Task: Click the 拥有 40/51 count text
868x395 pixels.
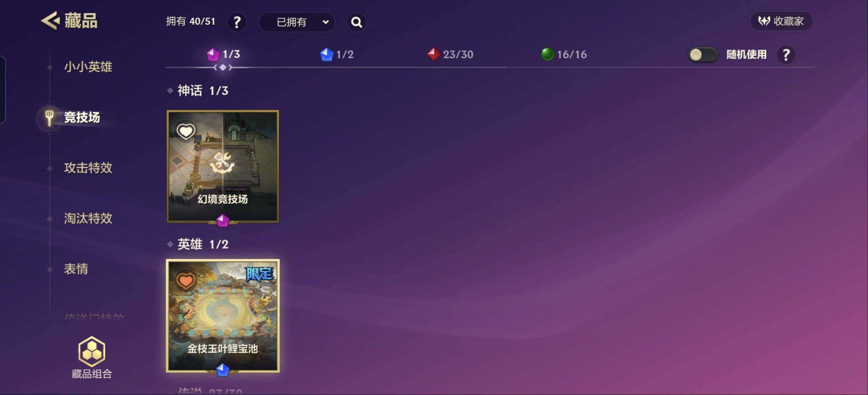Action: click(x=191, y=21)
